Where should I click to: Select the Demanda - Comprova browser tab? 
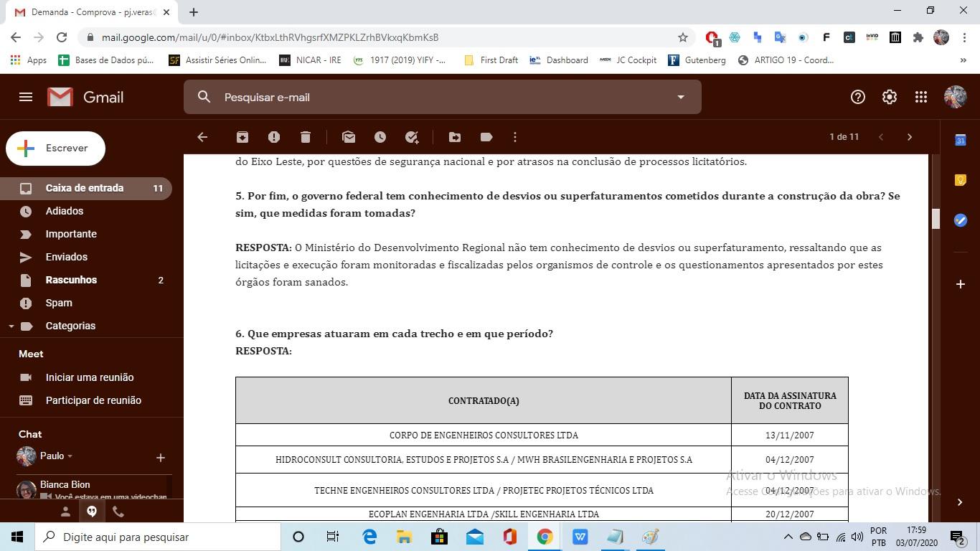coord(93,12)
